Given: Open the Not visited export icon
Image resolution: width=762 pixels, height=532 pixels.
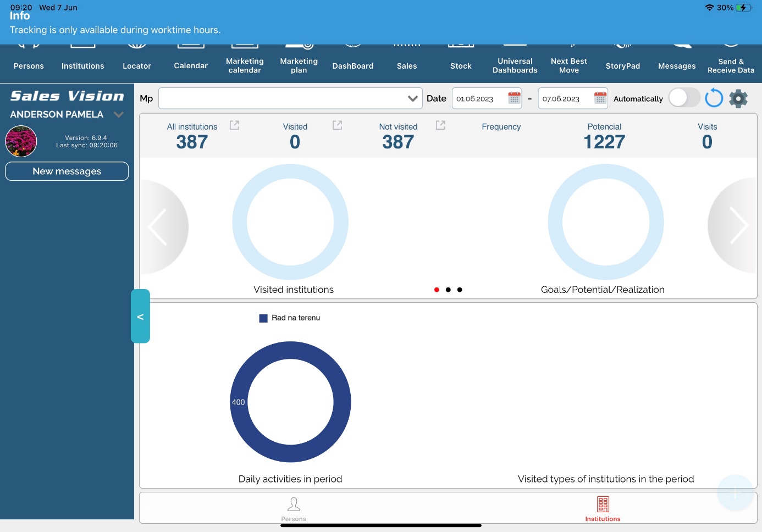Looking at the screenshot, I should coord(440,125).
